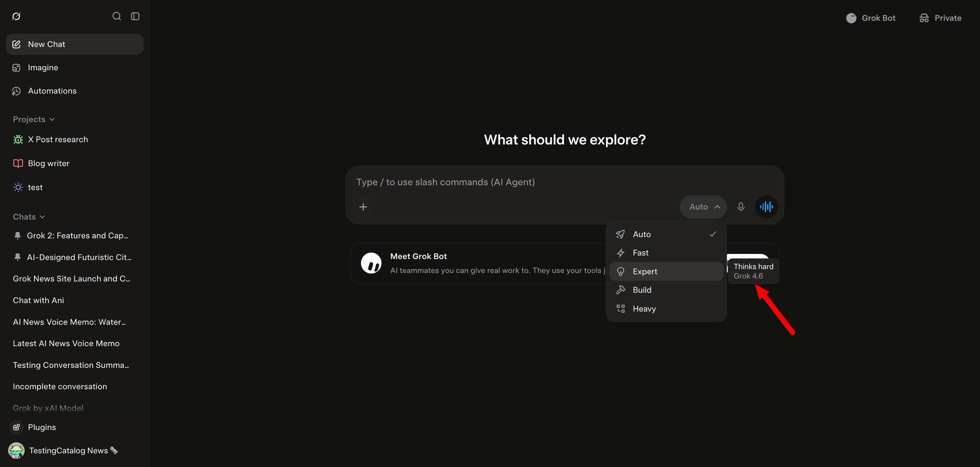Open chat 'Chat with Ani'
Image resolution: width=980 pixels, height=467 pixels.
coord(75,301)
